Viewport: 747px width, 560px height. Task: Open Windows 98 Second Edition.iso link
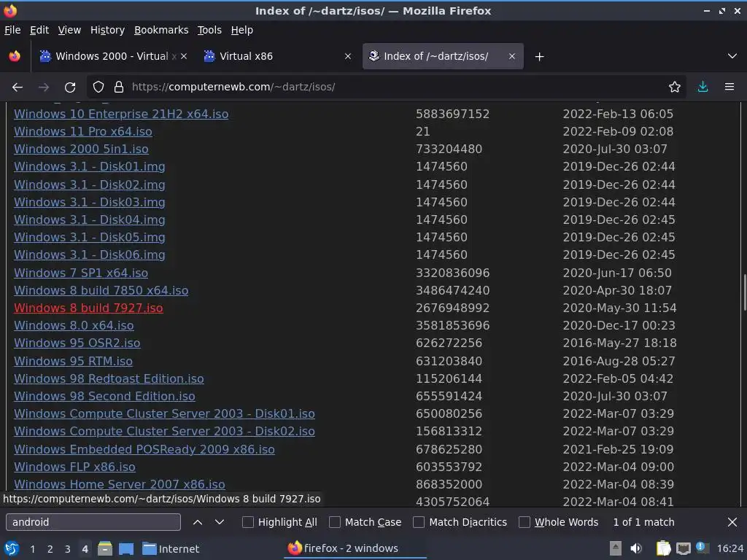[104, 397]
